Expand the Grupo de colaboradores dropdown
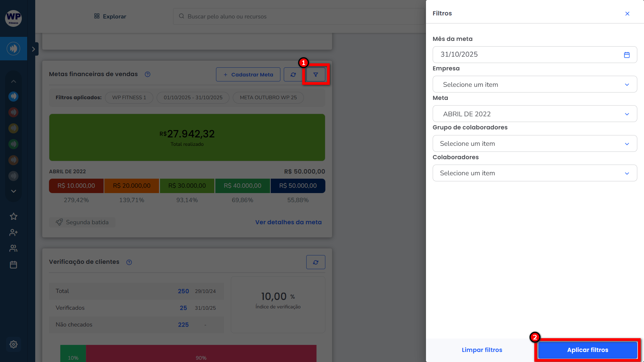Image resolution: width=644 pixels, height=362 pixels. (x=535, y=143)
